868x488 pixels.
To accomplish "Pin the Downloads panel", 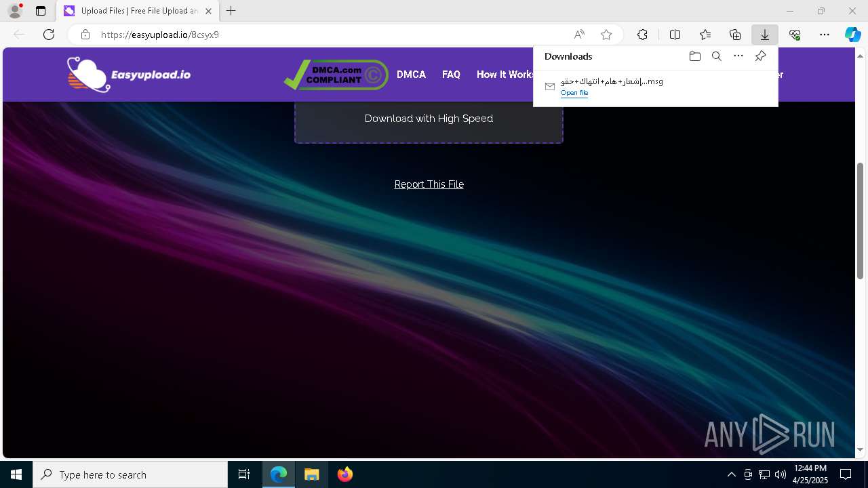I will coord(760,56).
